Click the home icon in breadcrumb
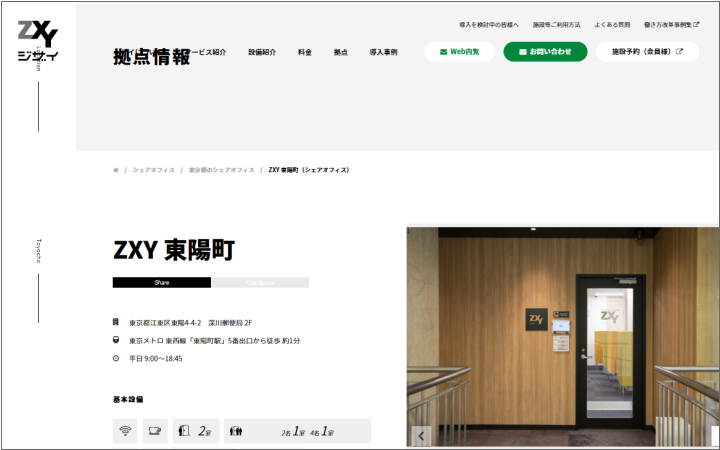 pos(116,170)
